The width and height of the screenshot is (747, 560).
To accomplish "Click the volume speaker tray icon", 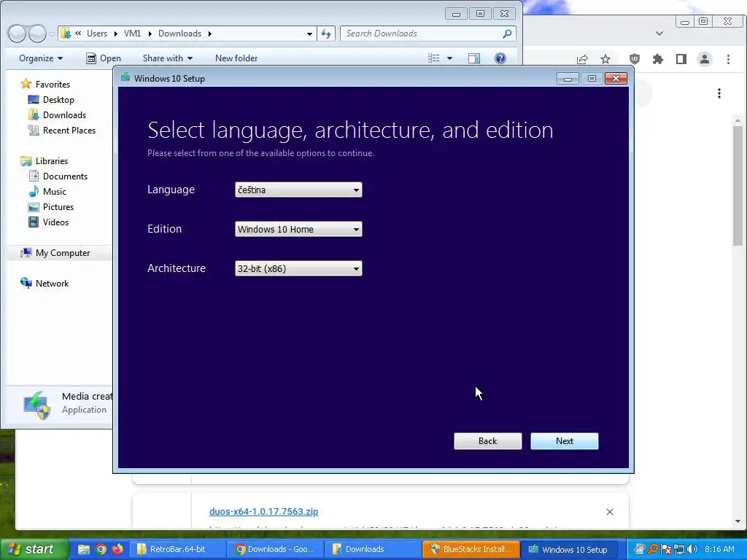I will tap(692, 549).
